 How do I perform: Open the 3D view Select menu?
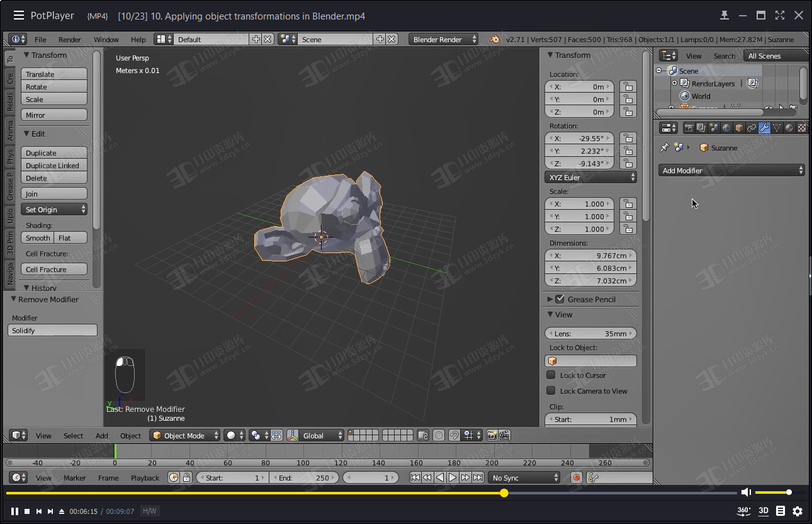point(73,435)
